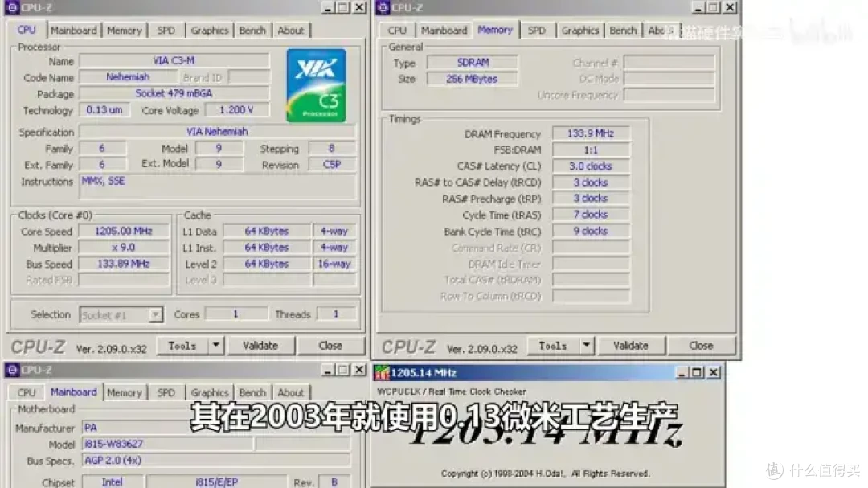Open Bench tab in bottom window
The width and height of the screenshot is (868, 488).
click(252, 392)
